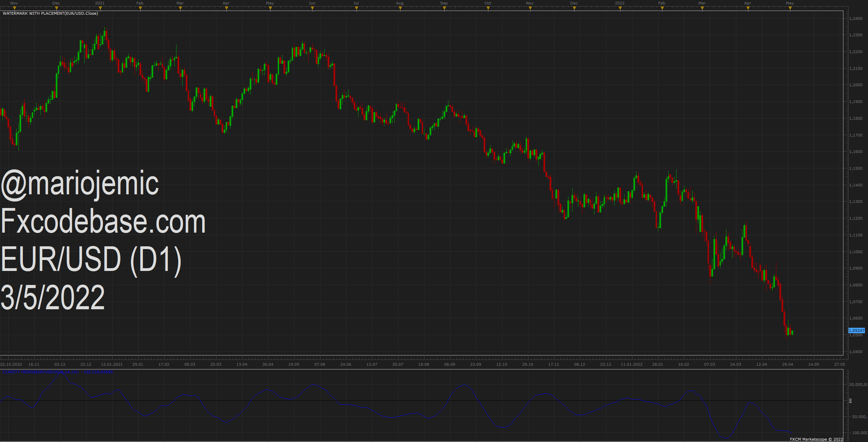Click the FXCM Marketscope © 2022 text
The width and height of the screenshot is (868, 442).
point(816,439)
